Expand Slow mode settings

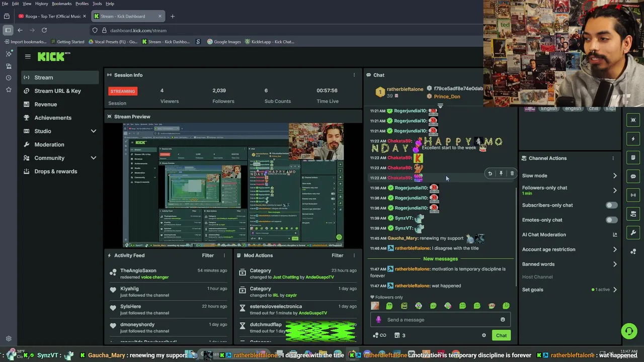click(615, 176)
